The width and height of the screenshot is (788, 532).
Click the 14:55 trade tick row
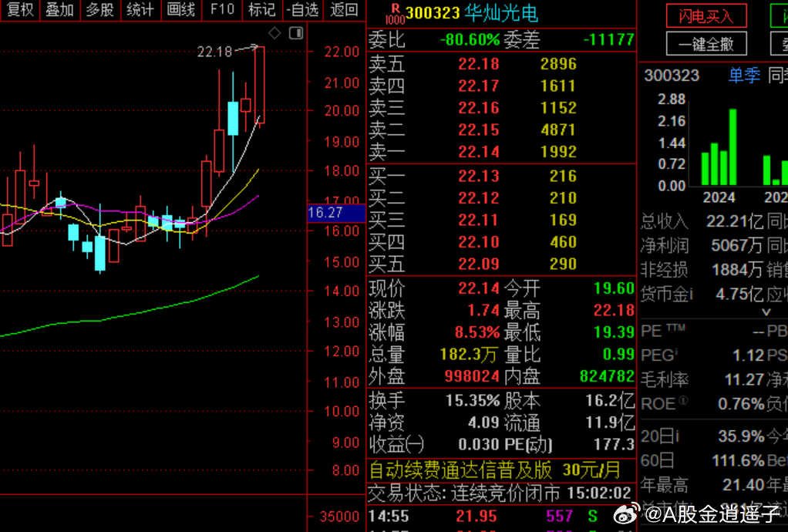coord(501,516)
